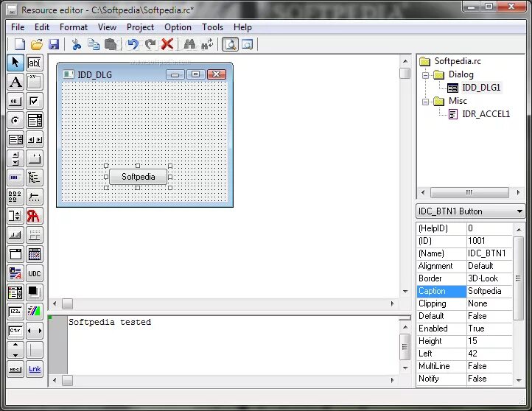
Task: Select the radio button control tool
Action: click(x=15, y=120)
